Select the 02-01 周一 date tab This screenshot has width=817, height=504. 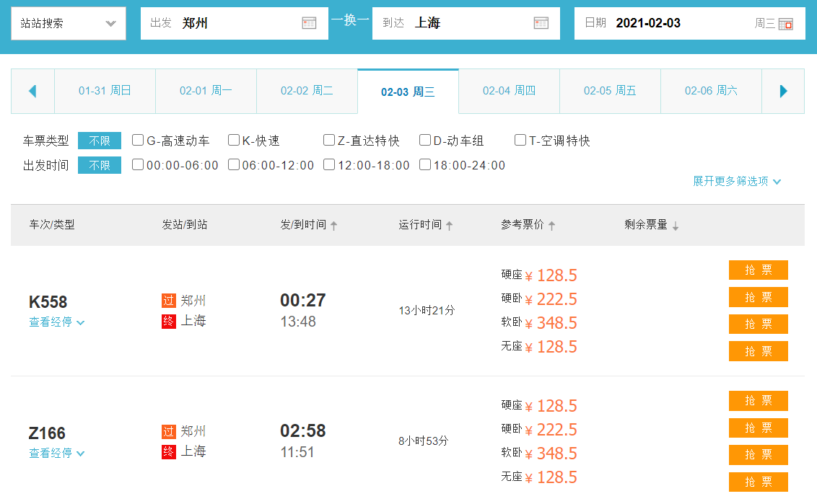206,91
